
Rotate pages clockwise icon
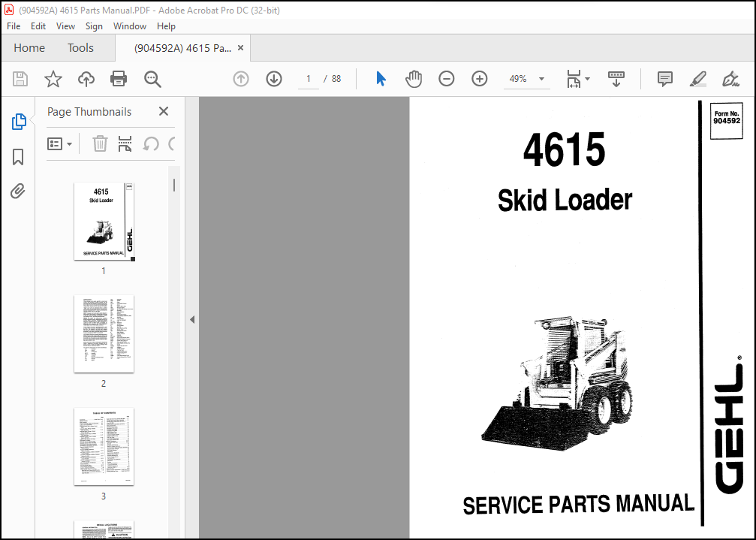click(172, 143)
